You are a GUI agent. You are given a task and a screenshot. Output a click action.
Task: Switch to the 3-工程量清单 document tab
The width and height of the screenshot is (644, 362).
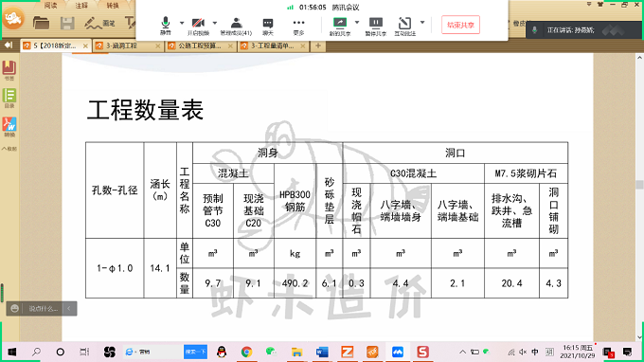(x=273, y=45)
